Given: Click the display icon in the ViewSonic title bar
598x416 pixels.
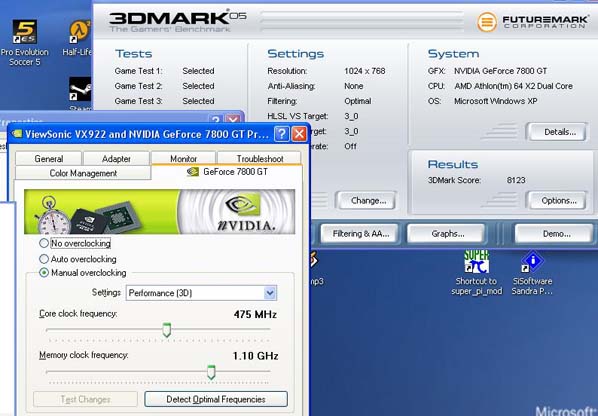Looking at the screenshot, I should pyautogui.click(x=17, y=134).
